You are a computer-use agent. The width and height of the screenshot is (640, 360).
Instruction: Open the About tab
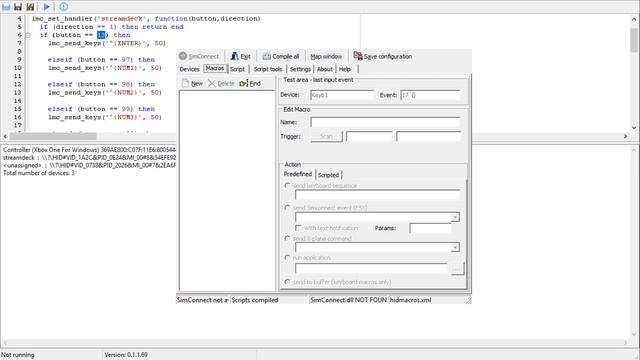[x=325, y=69]
